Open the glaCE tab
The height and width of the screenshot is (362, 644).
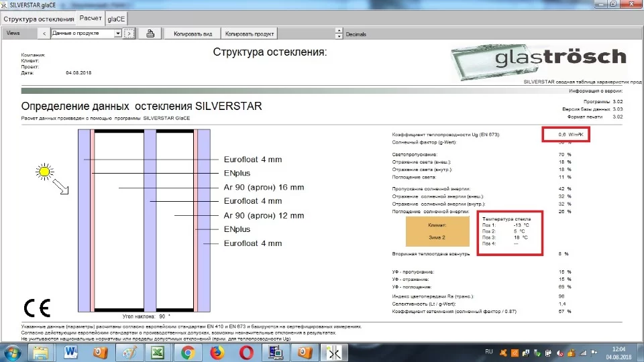116,19
